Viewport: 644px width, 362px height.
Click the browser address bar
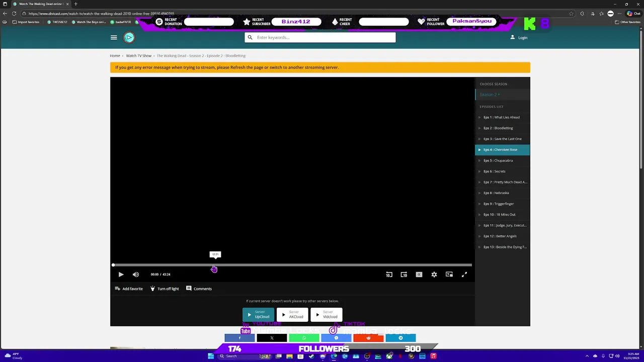coord(297,14)
